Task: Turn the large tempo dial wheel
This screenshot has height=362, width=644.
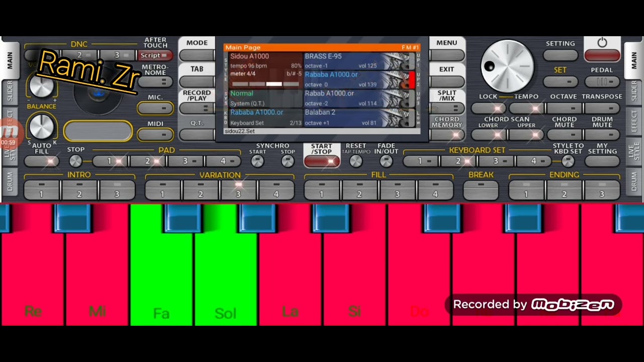Action: pos(508,67)
